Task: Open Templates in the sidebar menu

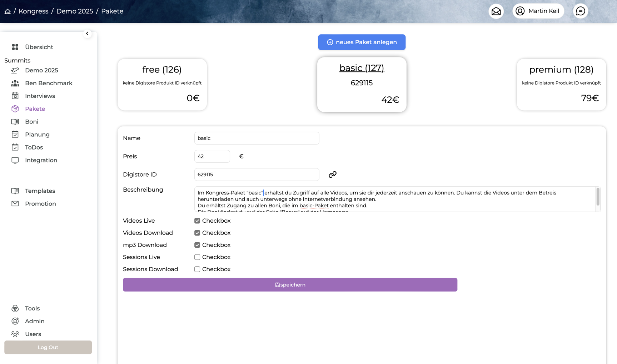Action: tap(40, 191)
